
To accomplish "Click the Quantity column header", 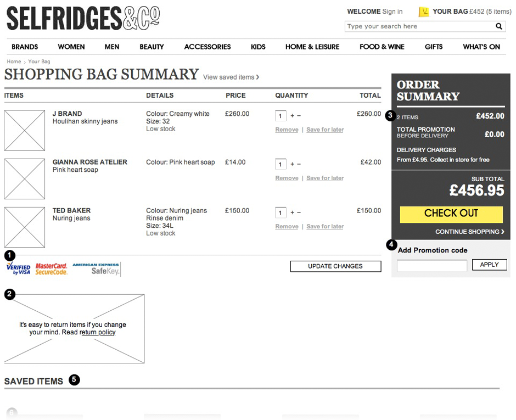I will 291,95.
